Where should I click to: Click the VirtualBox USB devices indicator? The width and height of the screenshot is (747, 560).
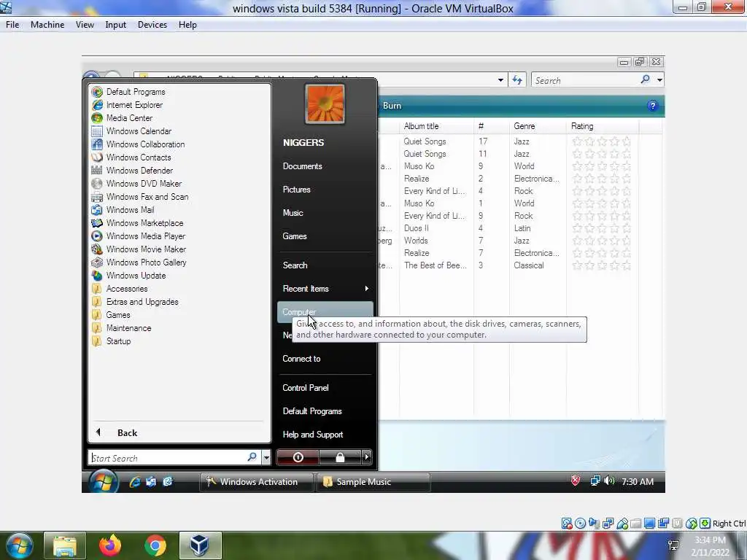[x=622, y=524]
